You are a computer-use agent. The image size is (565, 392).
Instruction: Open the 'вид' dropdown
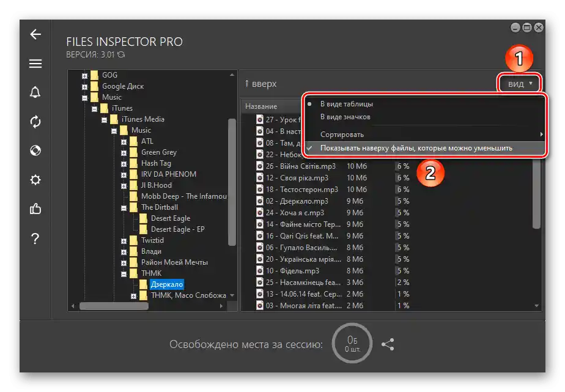[520, 84]
